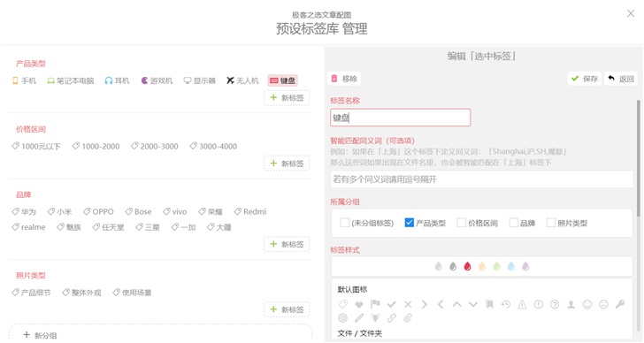Add 新标签 under the 品牌 group
Image resolution: width=644 pixels, height=343 pixels.
click(287, 244)
